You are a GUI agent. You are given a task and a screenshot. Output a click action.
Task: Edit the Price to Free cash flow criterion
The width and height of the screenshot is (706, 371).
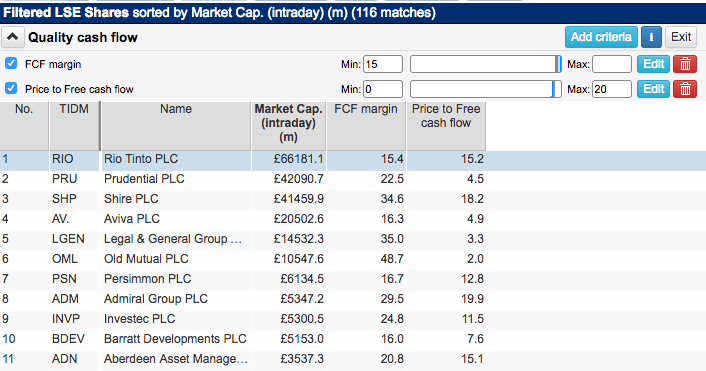tap(653, 89)
